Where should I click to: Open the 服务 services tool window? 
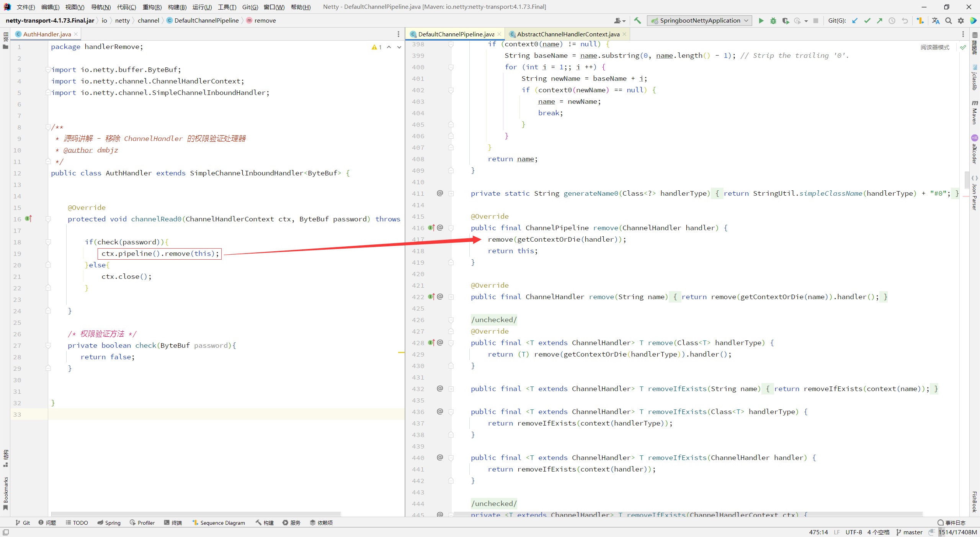[x=291, y=522]
